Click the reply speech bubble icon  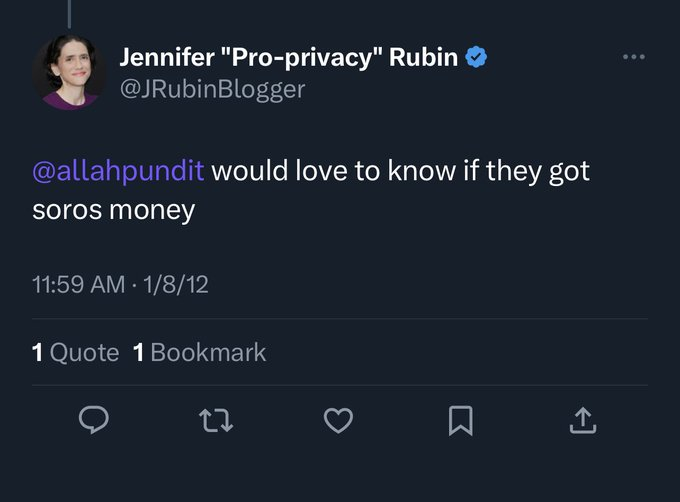[x=94, y=420]
